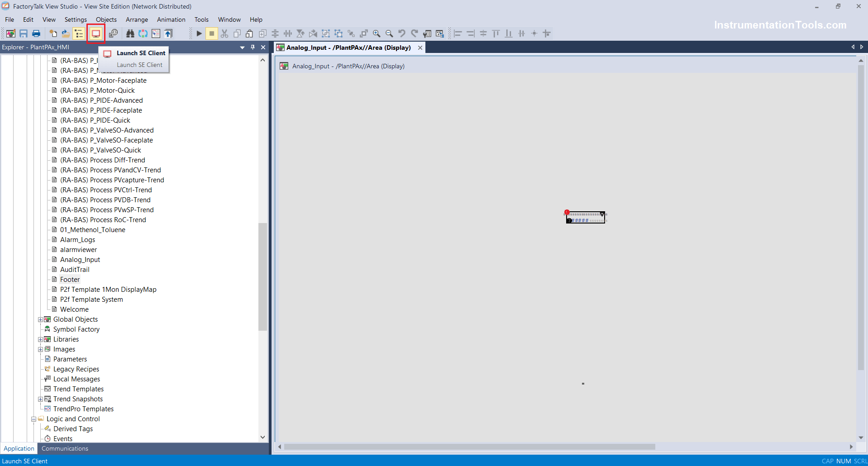This screenshot has width=868, height=466.
Task: Test the display with play button
Action: tap(199, 33)
